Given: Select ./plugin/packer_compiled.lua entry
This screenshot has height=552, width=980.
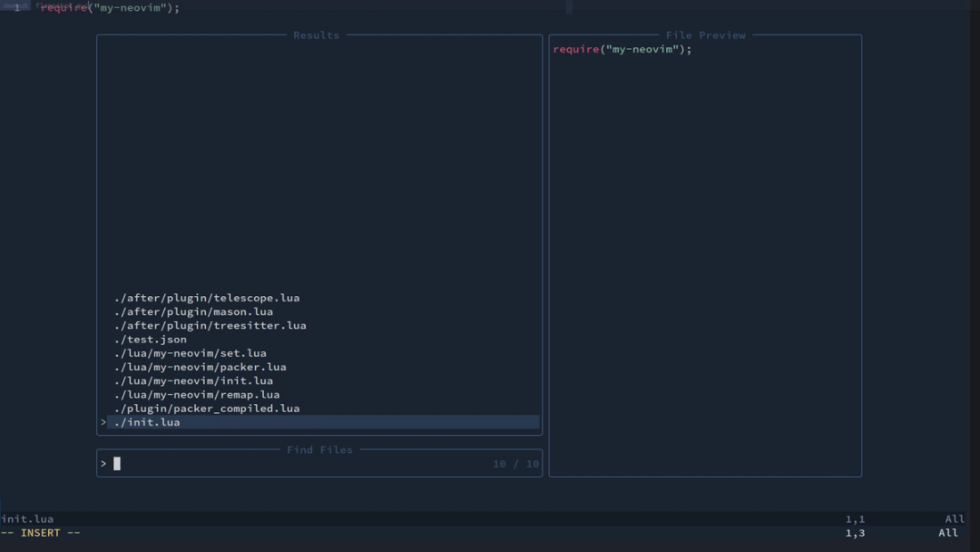Looking at the screenshot, I should coord(205,408).
